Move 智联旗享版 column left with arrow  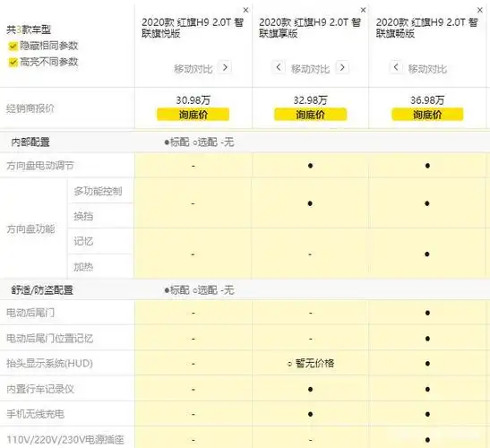(279, 67)
